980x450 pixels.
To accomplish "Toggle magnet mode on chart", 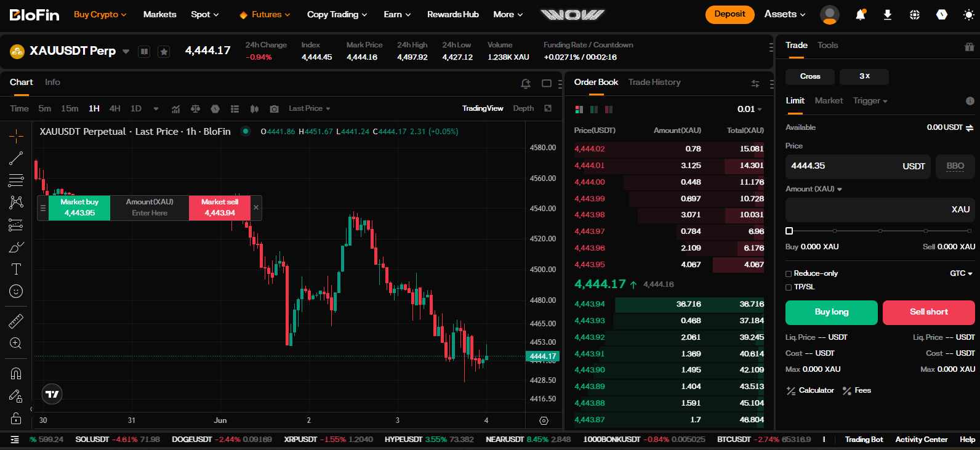I will pos(16,373).
